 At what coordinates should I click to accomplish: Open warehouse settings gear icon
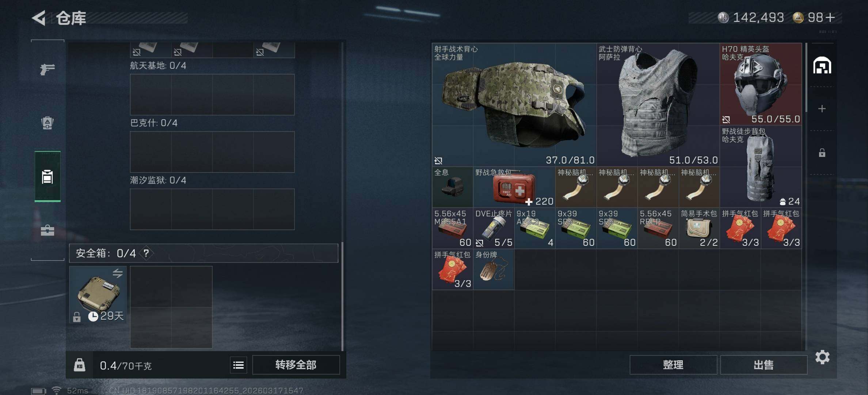(822, 357)
